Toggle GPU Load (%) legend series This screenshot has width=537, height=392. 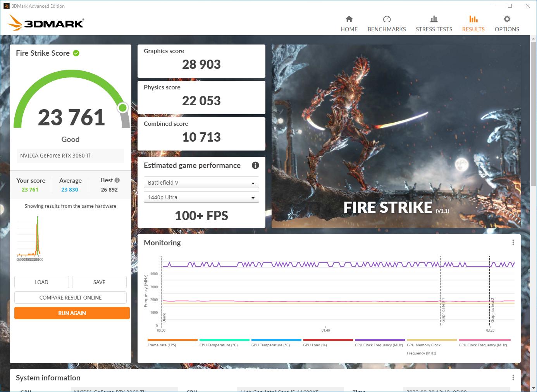(328, 343)
